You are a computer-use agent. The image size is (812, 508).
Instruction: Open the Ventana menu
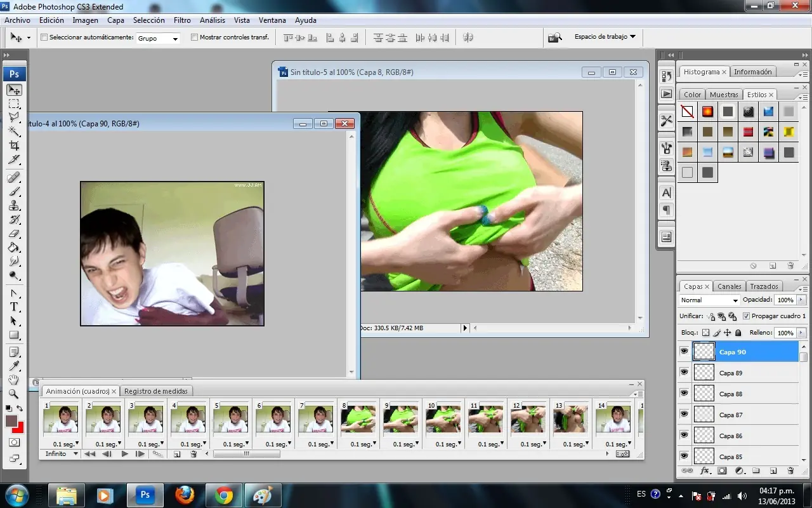[272, 20]
